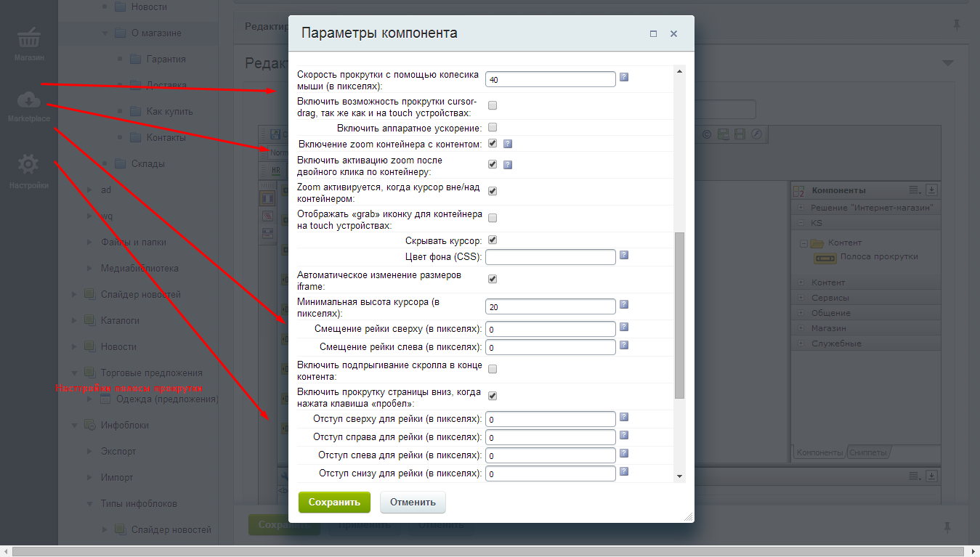Uncheck the Скрывать курсор checkbox
The height and width of the screenshot is (557, 980).
tap(493, 240)
